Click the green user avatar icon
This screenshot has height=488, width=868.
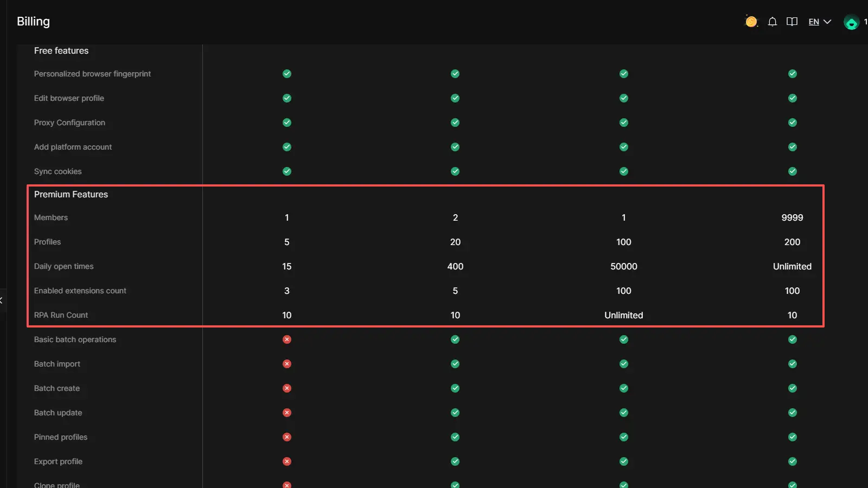point(851,22)
